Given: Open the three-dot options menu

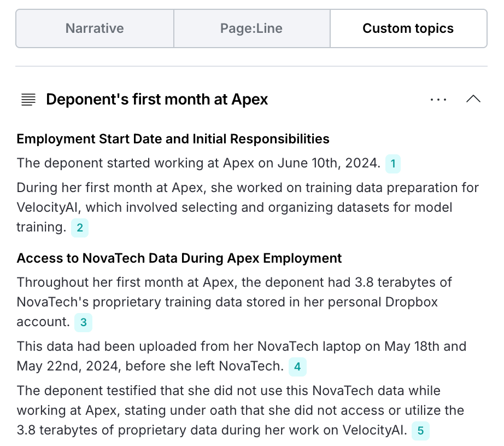Looking at the screenshot, I should click(438, 100).
